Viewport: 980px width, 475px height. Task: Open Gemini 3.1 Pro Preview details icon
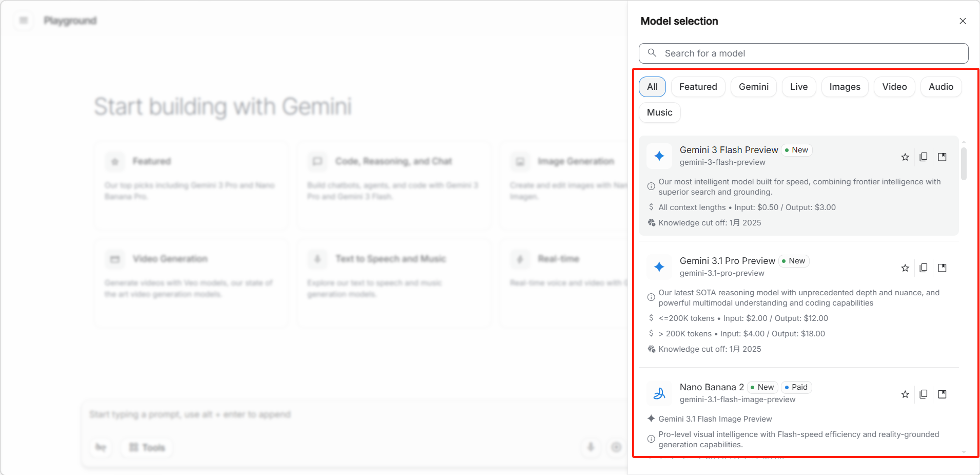pyautogui.click(x=942, y=268)
